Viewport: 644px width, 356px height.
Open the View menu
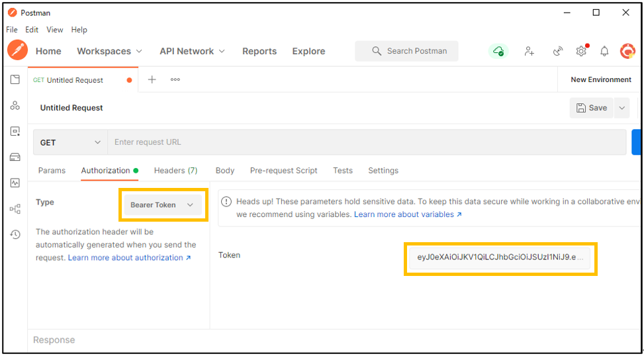(55, 30)
